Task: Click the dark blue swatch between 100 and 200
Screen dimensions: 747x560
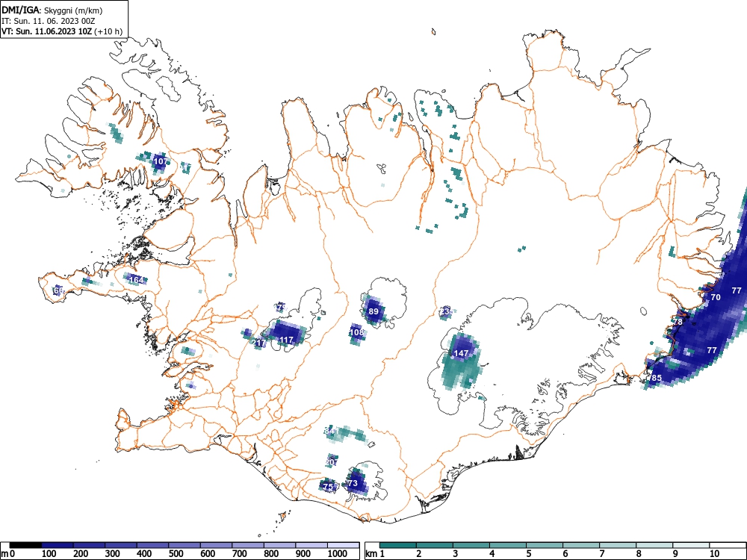Action: click(x=58, y=546)
